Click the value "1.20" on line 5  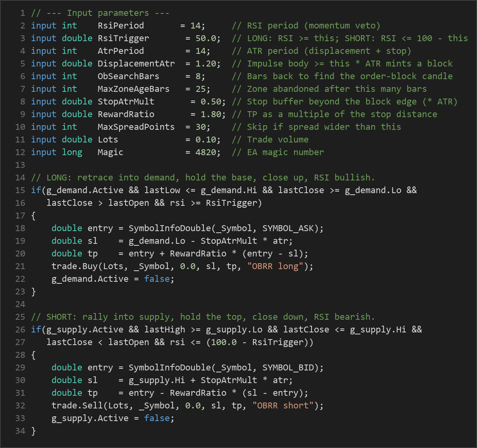pos(205,64)
